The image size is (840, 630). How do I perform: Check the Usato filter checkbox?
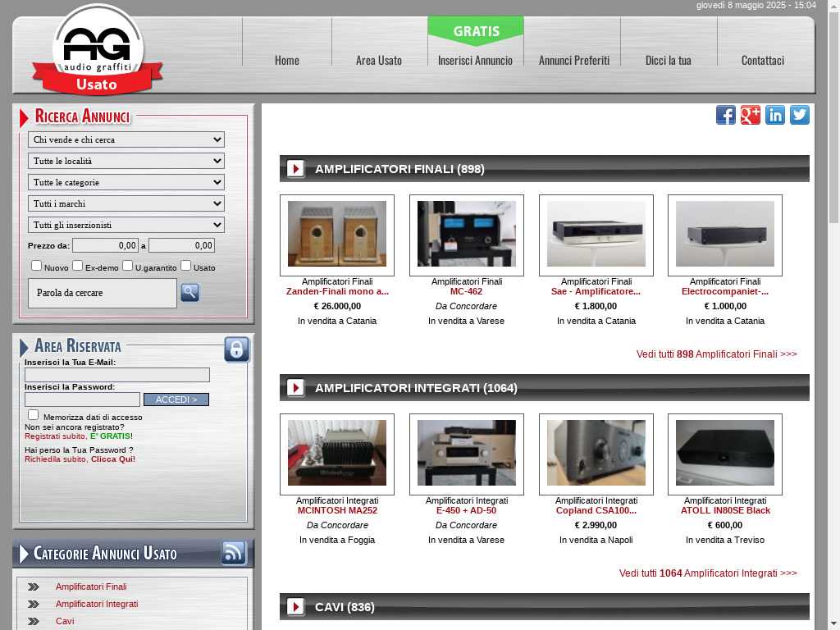click(x=186, y=265)
